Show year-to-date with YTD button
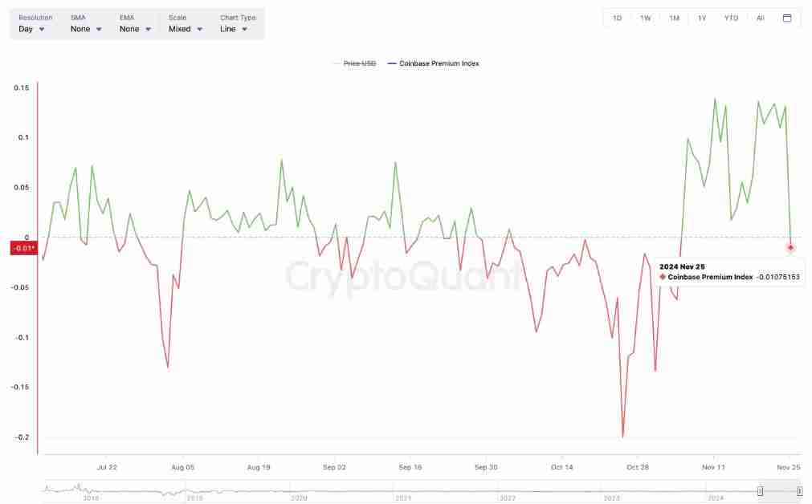Image resolution: width=812 pixels, height=504 pixels. tap(731, 18)
